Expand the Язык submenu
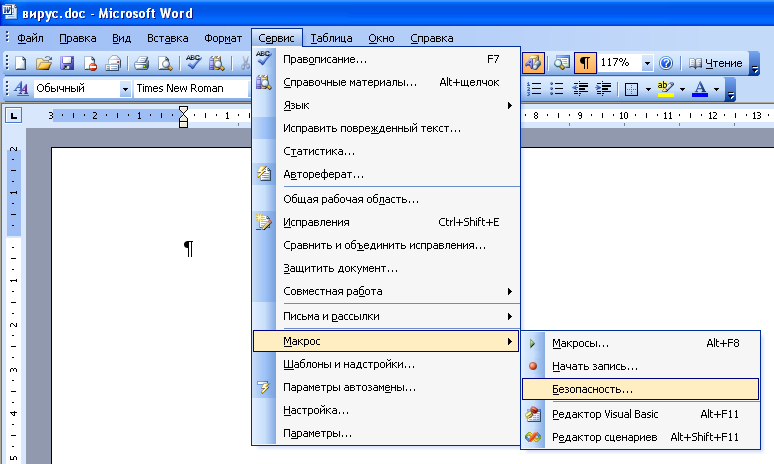 (x=386, y=105)
